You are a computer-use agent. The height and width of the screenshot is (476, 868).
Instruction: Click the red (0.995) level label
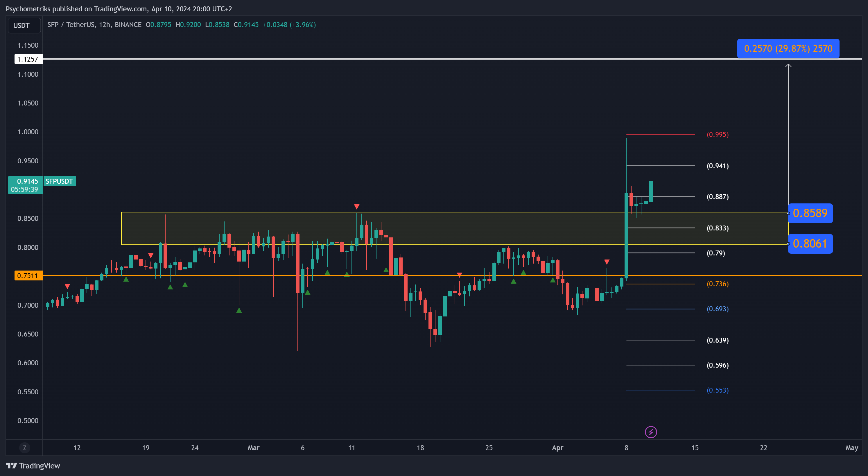point(718,135)
